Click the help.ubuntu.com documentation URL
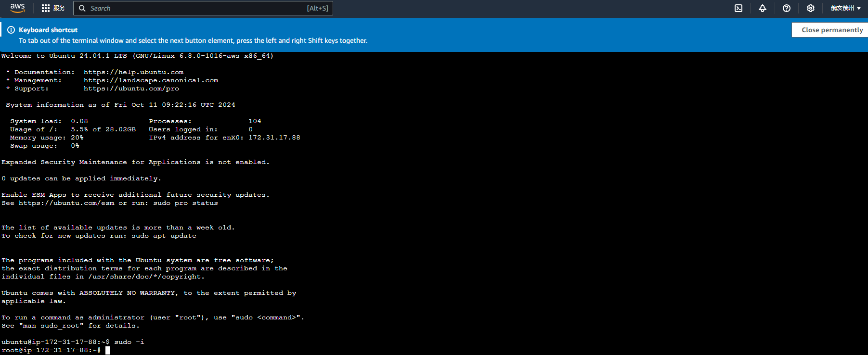 133,72
